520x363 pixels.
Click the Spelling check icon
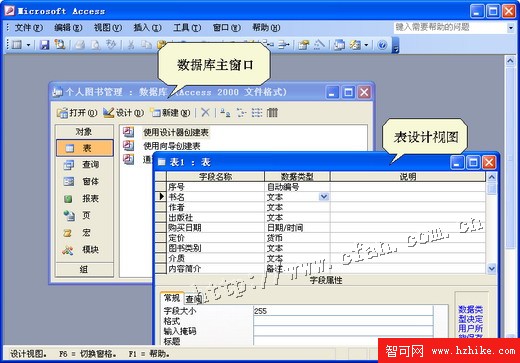pos(111,45)
